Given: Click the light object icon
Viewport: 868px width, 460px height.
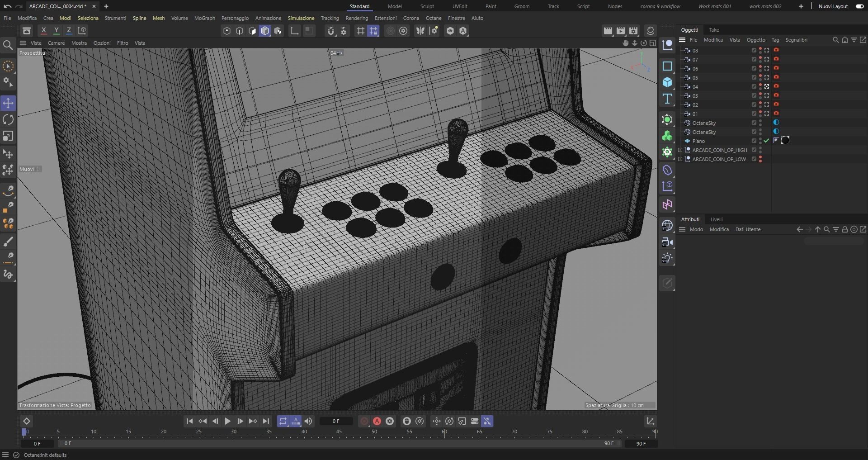Looking at the screenshot, I should pyautogui.click(x=667, y=259).
